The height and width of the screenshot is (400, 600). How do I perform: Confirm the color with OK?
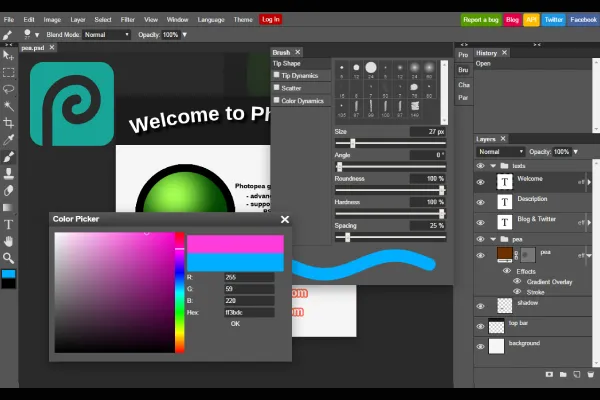[x=235, y=323]
